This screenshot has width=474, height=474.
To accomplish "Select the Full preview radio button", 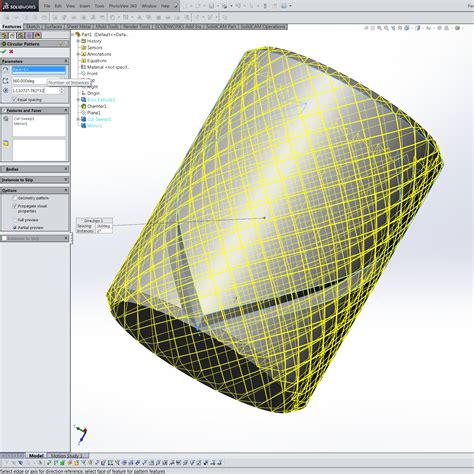I will click(15, 220).
